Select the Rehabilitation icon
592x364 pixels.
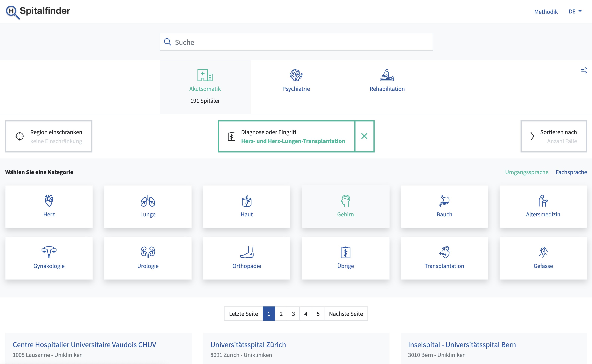click(387, 75)
